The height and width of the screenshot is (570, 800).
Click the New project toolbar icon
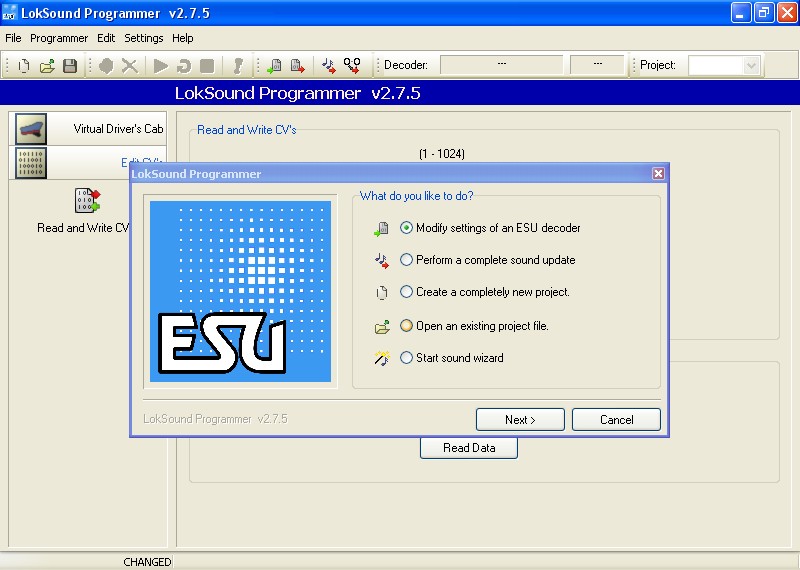(x=23, y=66)
